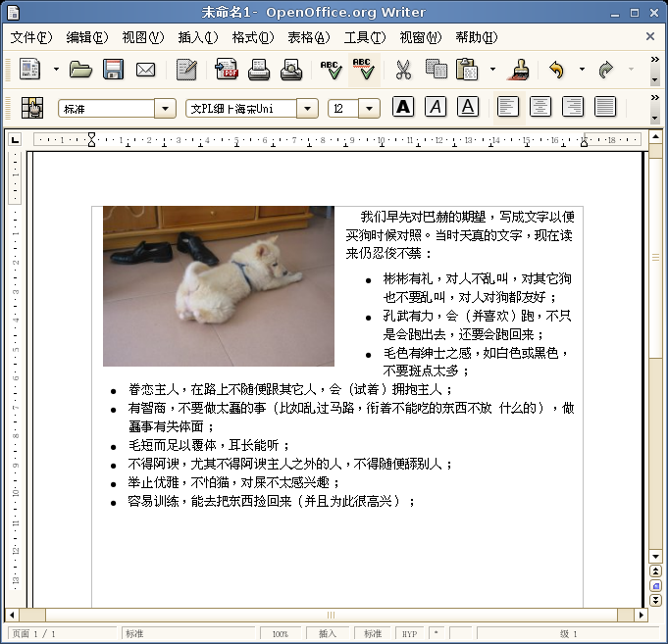Image resolution: width=668 pixels, height=644 pixels.
Task: Click the horizontal scrollbar thumb
Action: (x=331, y=616)
